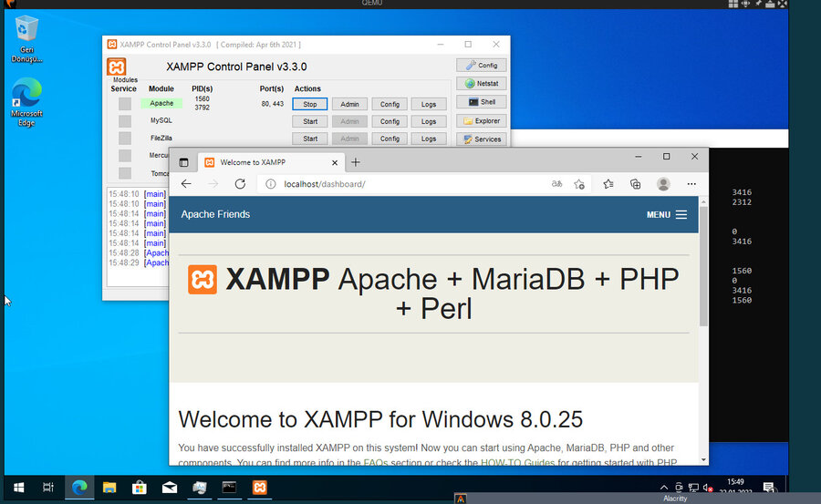Open Shell from XAMPP Control Panel
Viewport: 821px width, 504px height.
coord(481,102)
